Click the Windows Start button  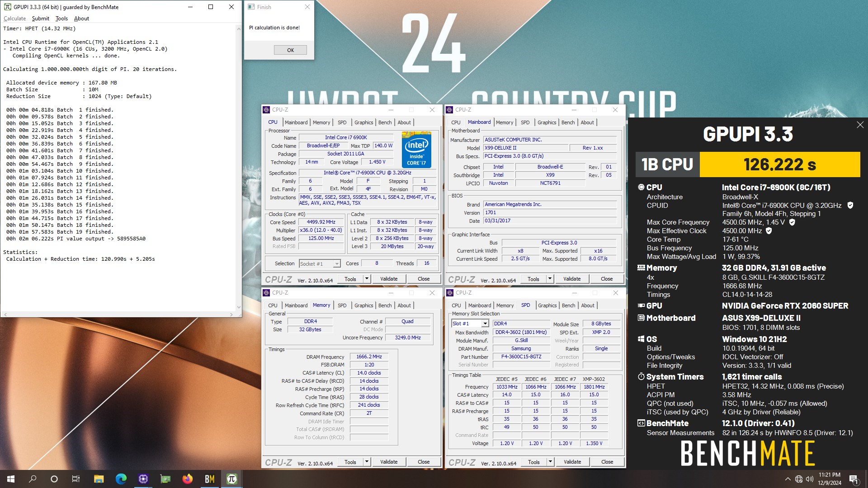11,479
